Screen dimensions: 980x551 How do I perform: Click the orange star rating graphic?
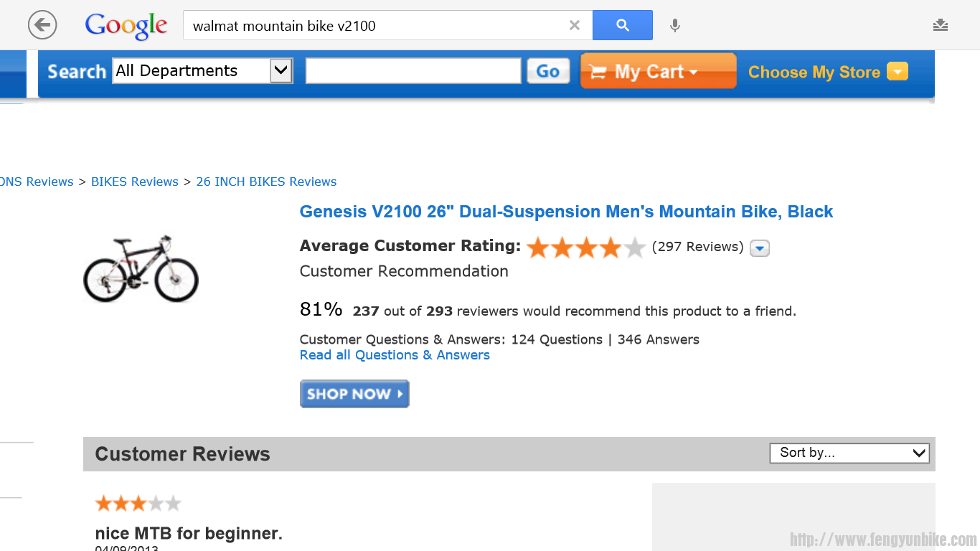pos(586,248)
